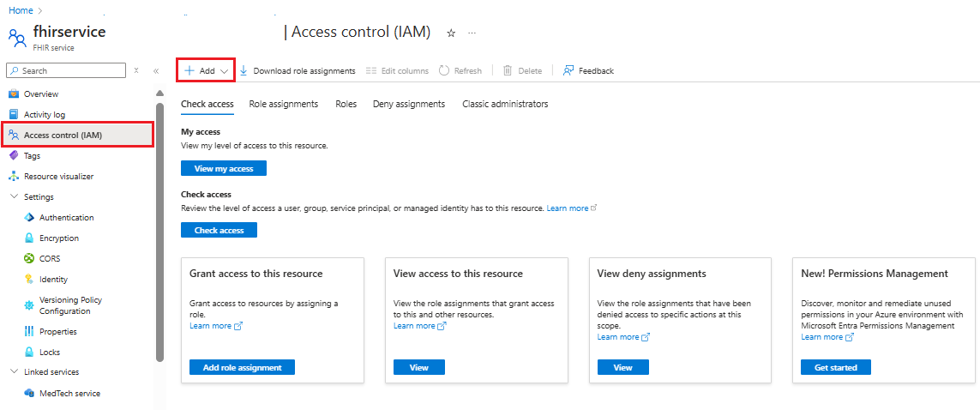Click the blue Check access button
This screenshot has height=410, width=980.
pyautogui.click(x=219, y=230)
